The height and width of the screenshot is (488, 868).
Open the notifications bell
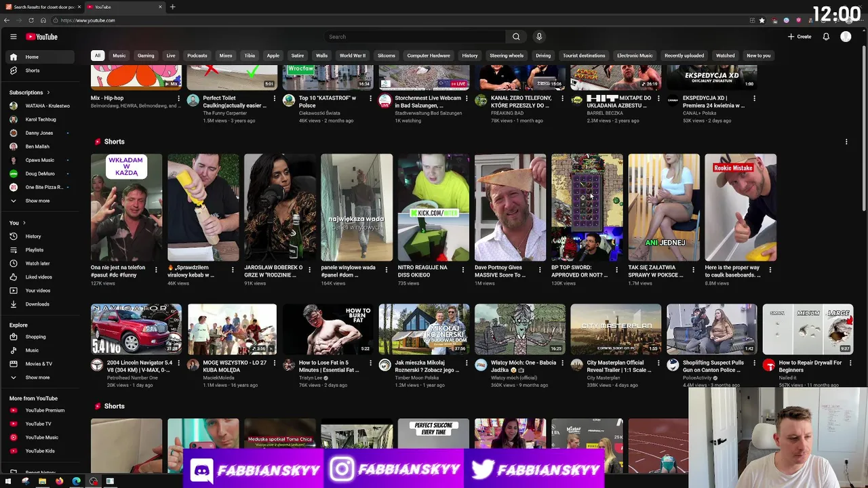coord(826,37)
